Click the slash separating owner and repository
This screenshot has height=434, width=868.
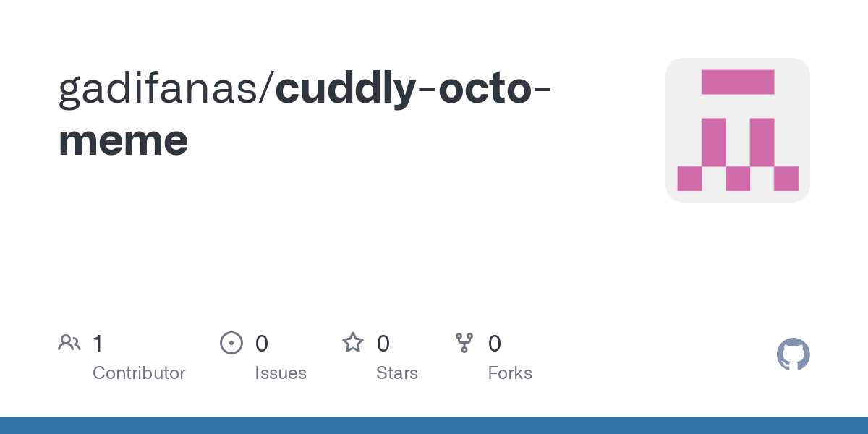click(x=265, y=88)
